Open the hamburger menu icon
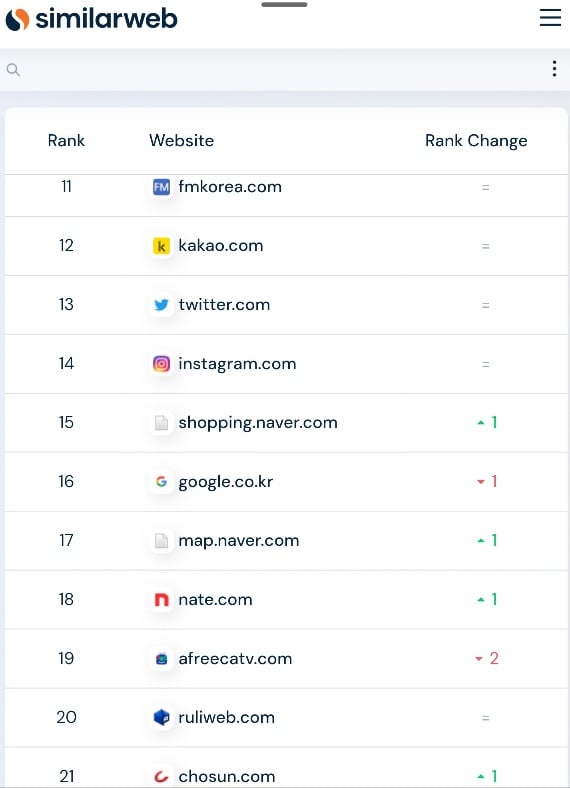Viewport: 570px width, 788px height. click(x=550, y=18)
